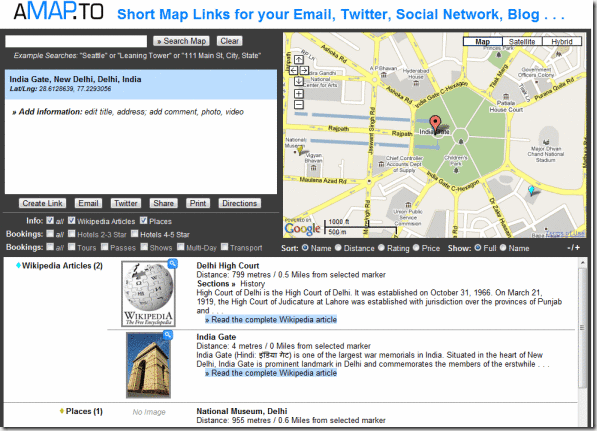Click the results list vertical scrollbar
597x431 pixels.
pos(582,327)
